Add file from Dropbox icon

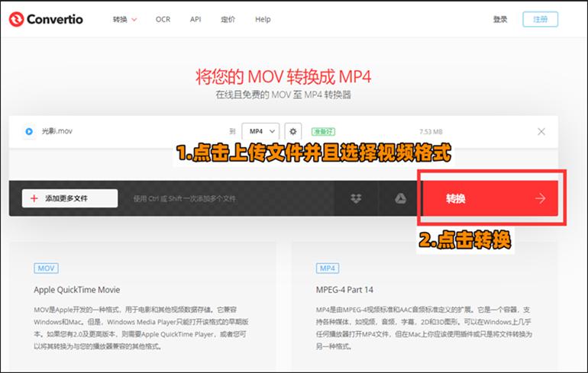(356, 198)
